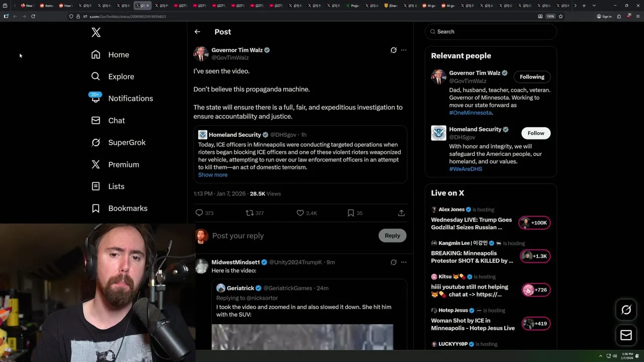644x362 pixels.
Task: Open the Explore search page
Action: point(113,76)
